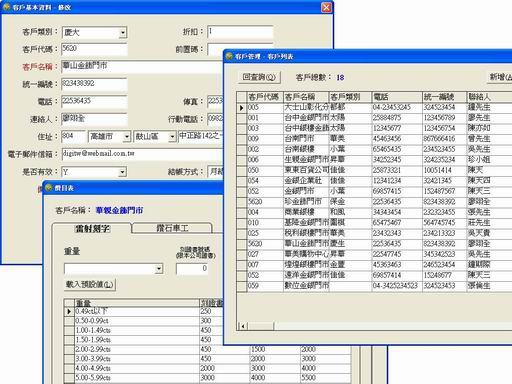Click the 回查詢(Q) button
Viewport: 512px width, 384px height.
point(259,77)
